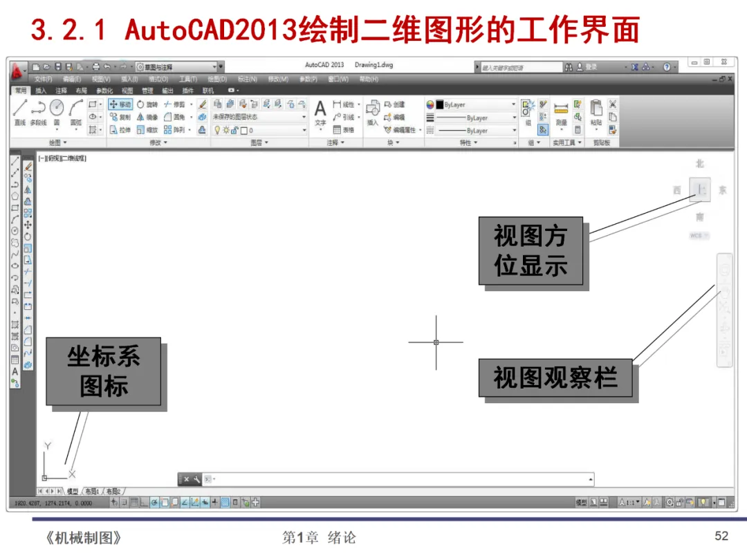Select the 直线 (Line) tool in ribbon

coord(19,113)
